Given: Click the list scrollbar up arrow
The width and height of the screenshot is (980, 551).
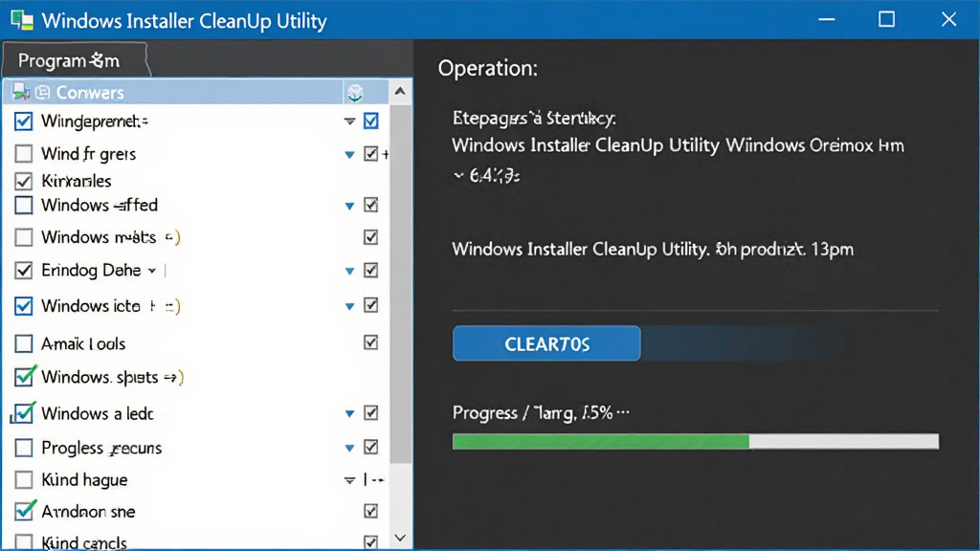Looking at the screenshot, I should click(400, 92).
